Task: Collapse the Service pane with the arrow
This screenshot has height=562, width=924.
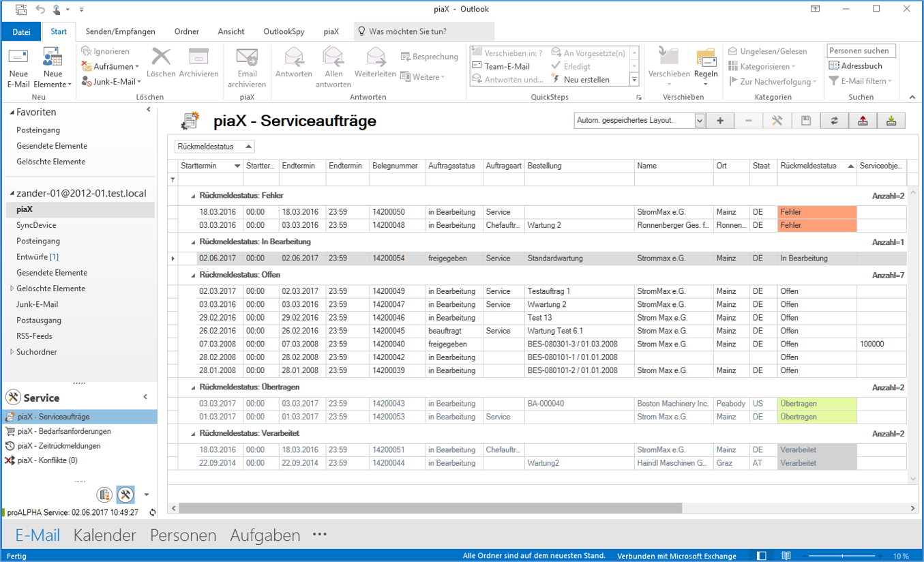Action: (145, 397)
